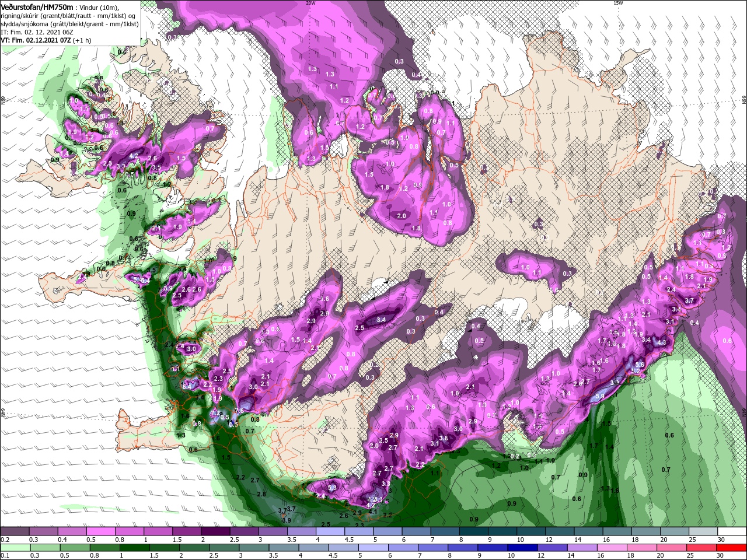This screenshot has width=747, height=560.
Task: Click the 4.3 snowfall value on the east coast
Action: coord(662,342)
